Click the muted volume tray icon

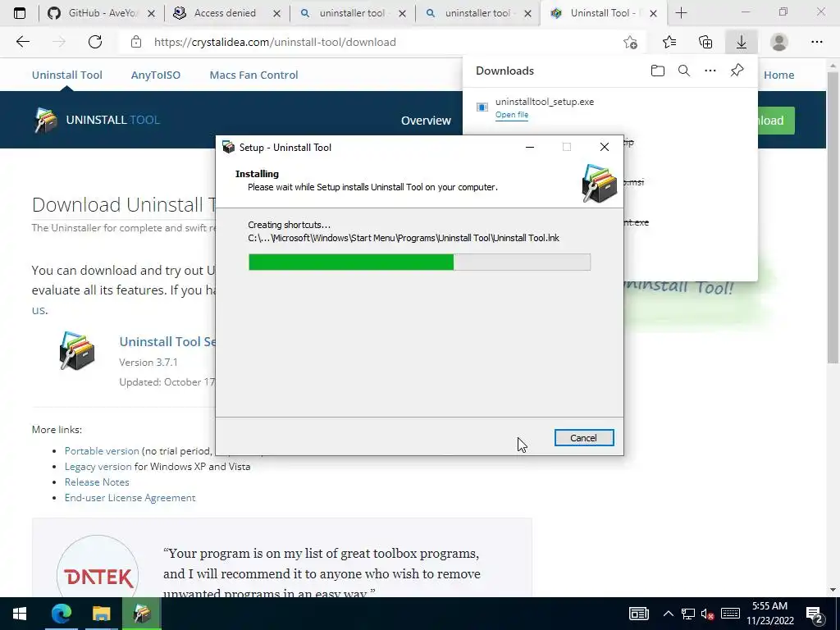(708, 614)
